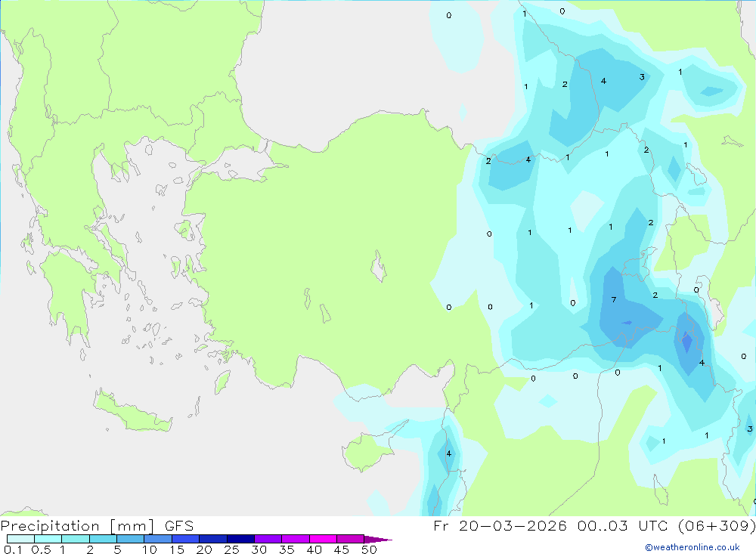
Task: Select the 0.1–0.5 mm legend swatch
Action: (20, 539)
